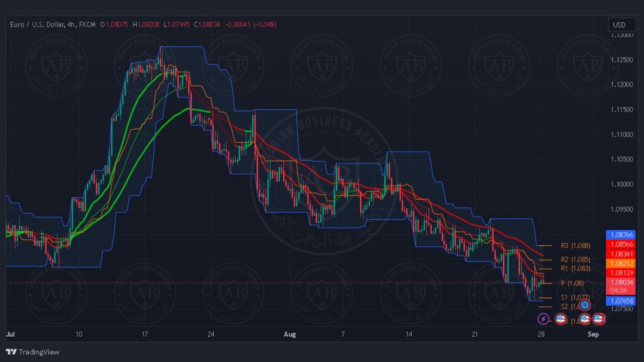644x362 pixels.
Task: Open the EU flag economic event marker
Action: tap(585, 305)
